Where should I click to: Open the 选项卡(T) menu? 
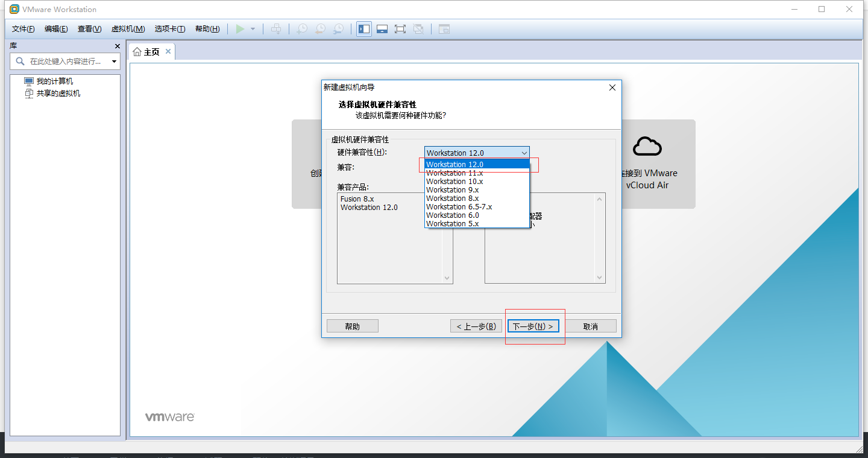170,29
